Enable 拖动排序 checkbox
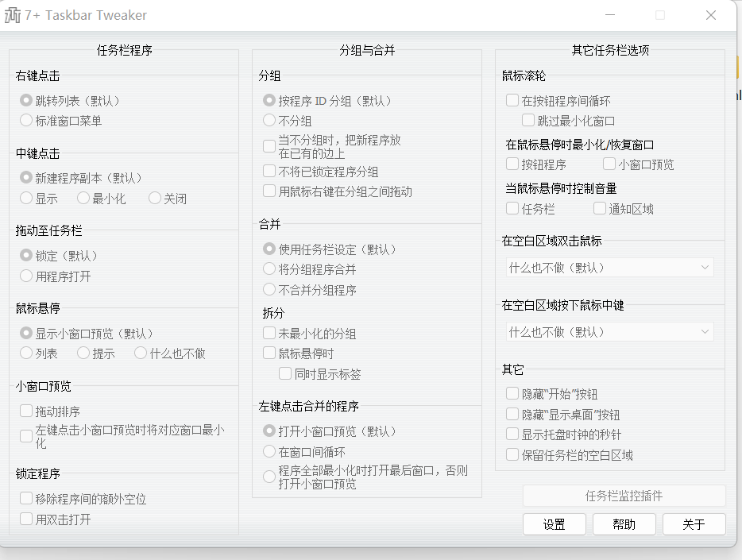The height and width of the screenshot is (560, 742). (27, 411)
